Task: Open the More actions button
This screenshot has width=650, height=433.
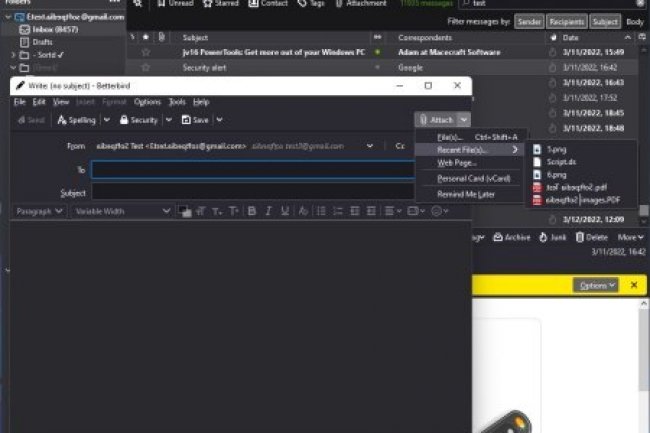Action: [628, 237]
